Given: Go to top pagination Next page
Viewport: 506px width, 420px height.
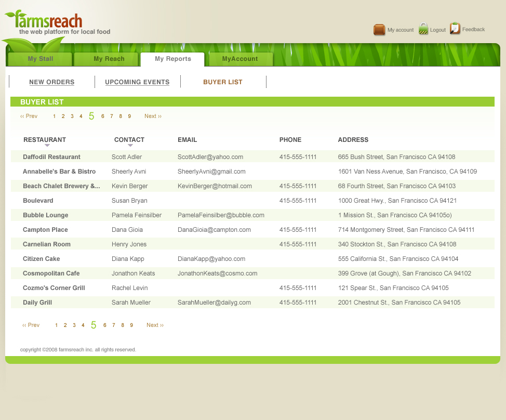Looking at the screenshot, I should coord(153,116).
